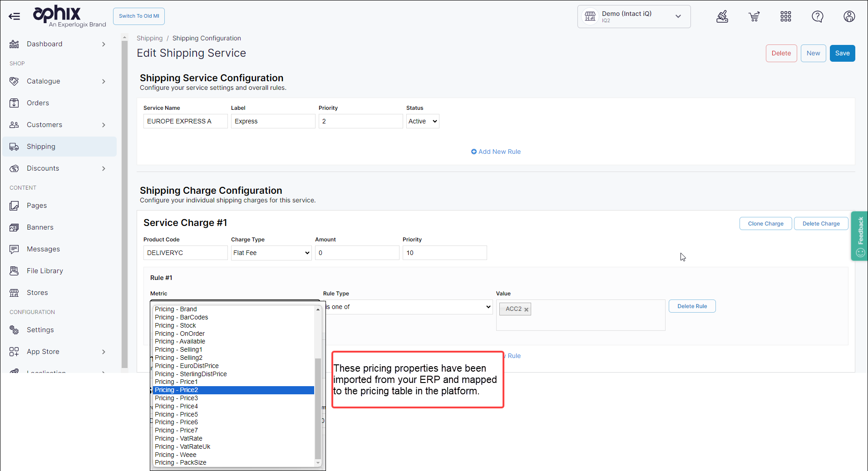Open the user profile icon
This screenshot has height=471, width=868.
click(849, 17)
